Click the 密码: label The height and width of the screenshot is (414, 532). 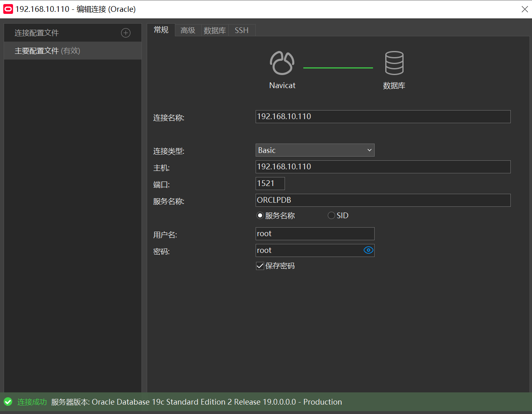pyautogui.click(x=161, y=252)
